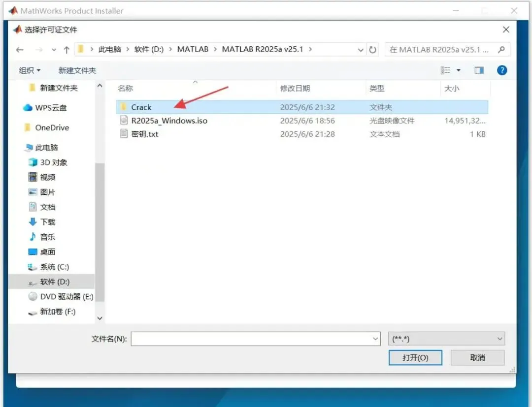Select MATLAB R2025a v25.1 breadcrumb

click(x=262, y=49)
